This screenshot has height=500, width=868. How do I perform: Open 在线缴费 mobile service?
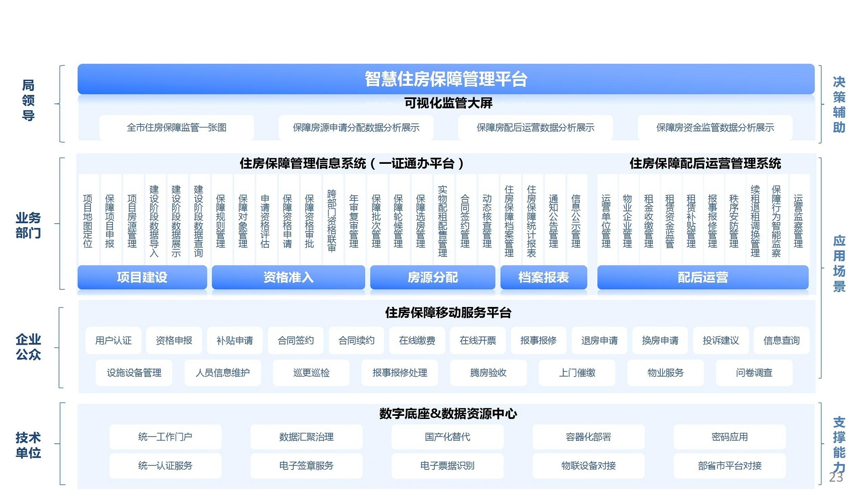click(x=417, y=341)
